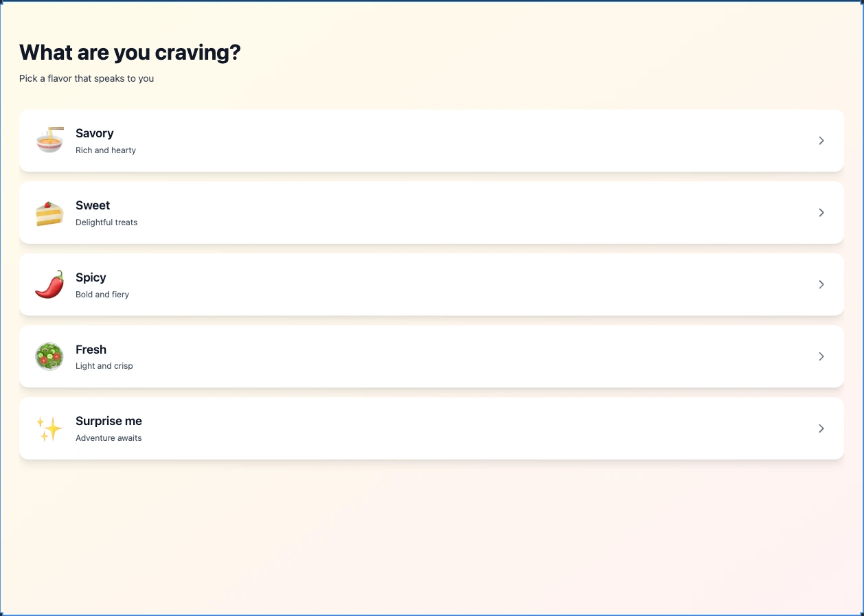Click the red chili pepper icon
Image resolution: width=864 pixels, height=616 pixels.
tap(49, 284)
